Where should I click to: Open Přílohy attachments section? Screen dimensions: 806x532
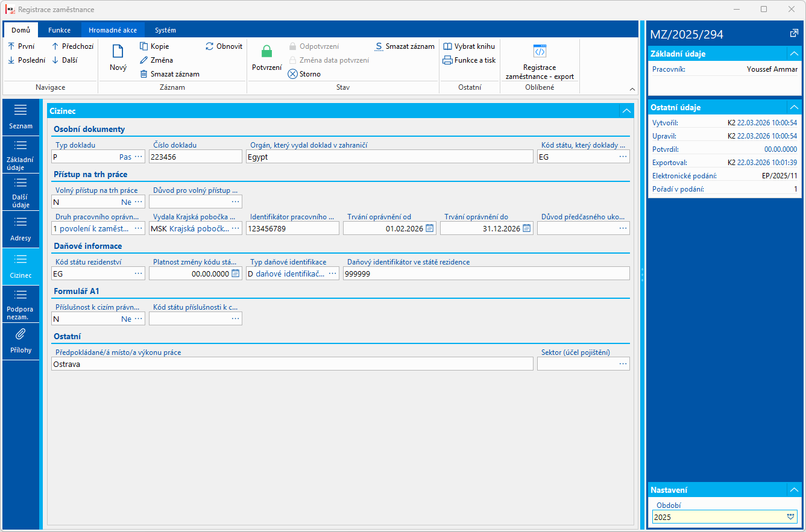[x=20, y=341]
